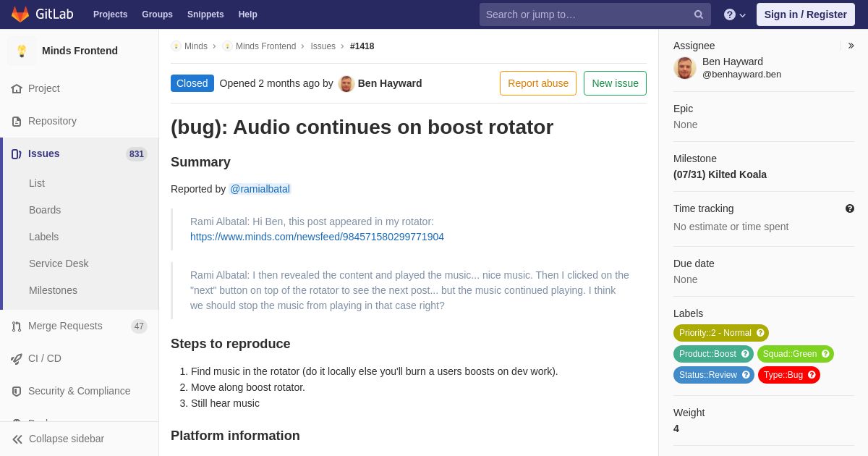
Task: Open Snippets in the top navigation
Action: pos(205,14)
